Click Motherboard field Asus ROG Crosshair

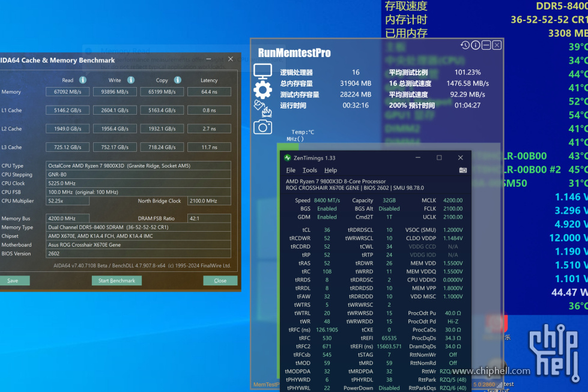(138, 245)
